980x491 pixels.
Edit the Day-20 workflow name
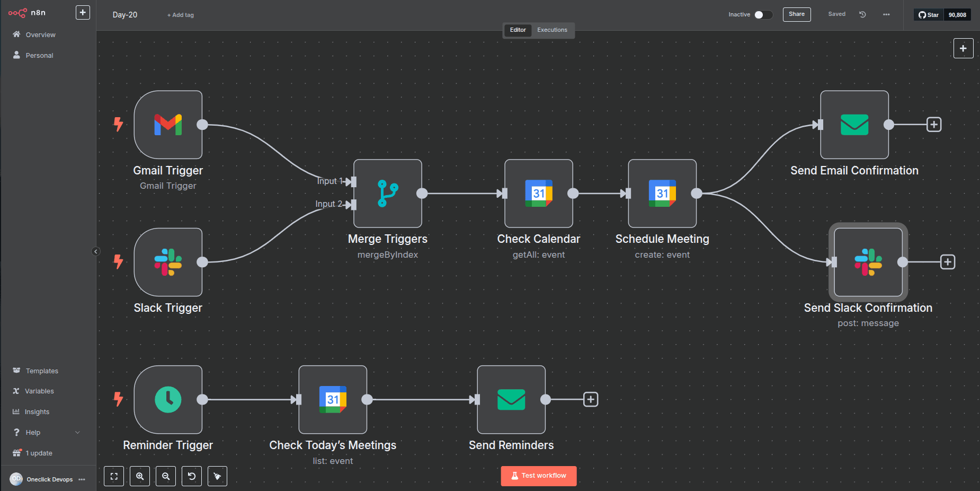(125, 15)
